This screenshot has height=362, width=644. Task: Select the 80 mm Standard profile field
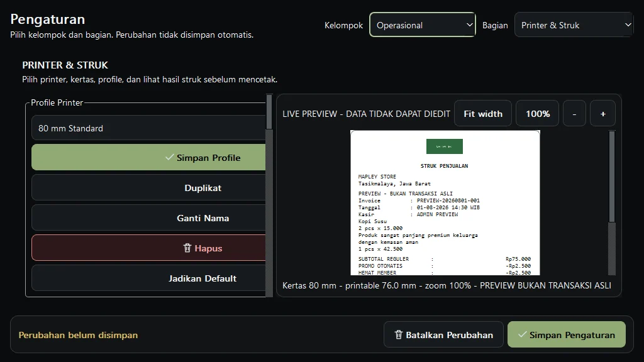point(148,128)
